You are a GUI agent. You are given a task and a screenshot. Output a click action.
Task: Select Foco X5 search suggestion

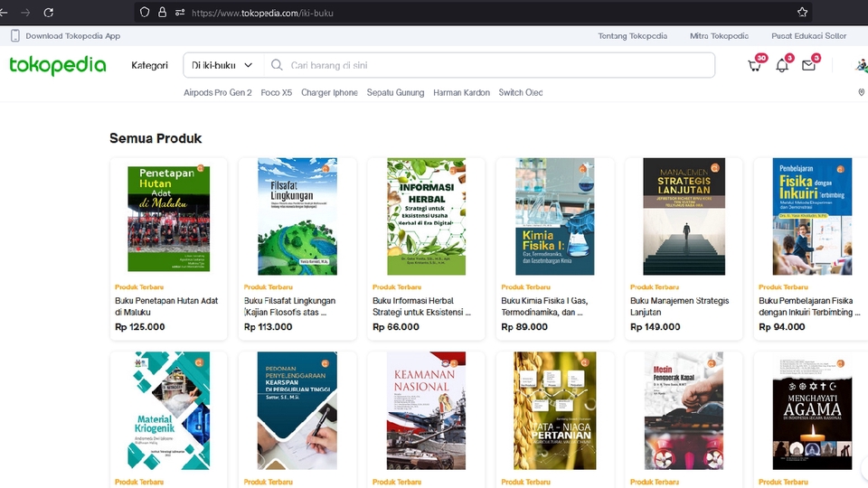(x=277, y=92)
